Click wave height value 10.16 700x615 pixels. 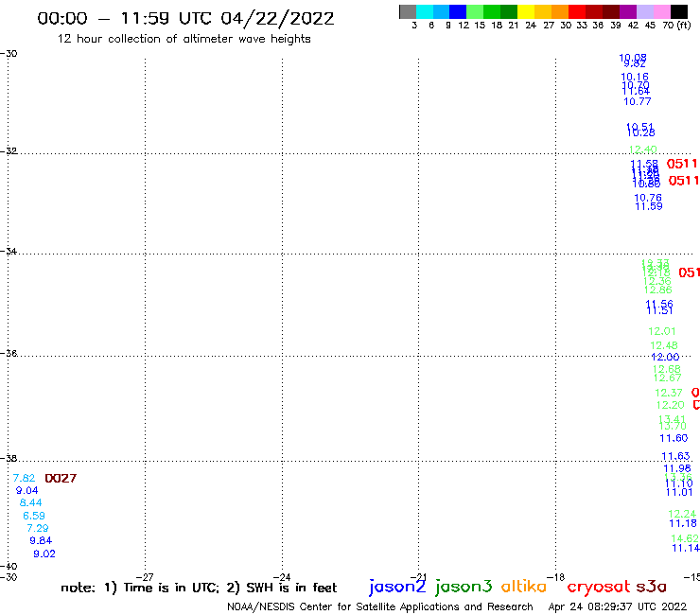coord(635,77)
